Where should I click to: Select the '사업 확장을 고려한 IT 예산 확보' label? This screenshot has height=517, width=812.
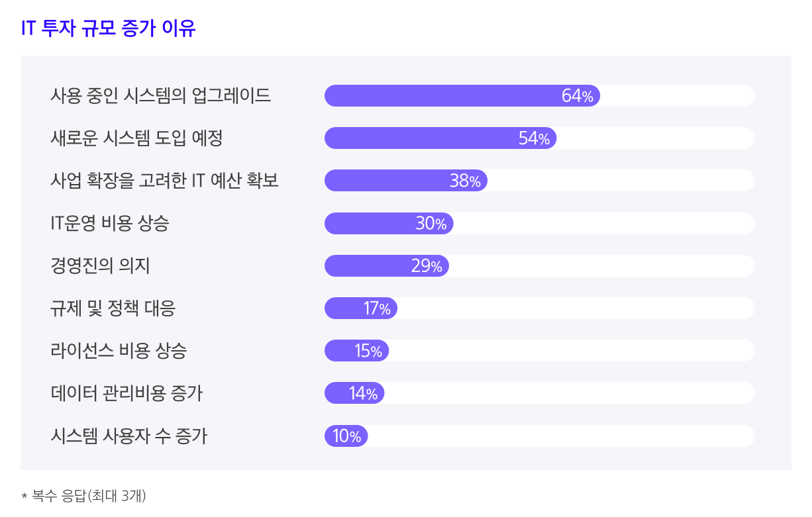click(164, 181)
